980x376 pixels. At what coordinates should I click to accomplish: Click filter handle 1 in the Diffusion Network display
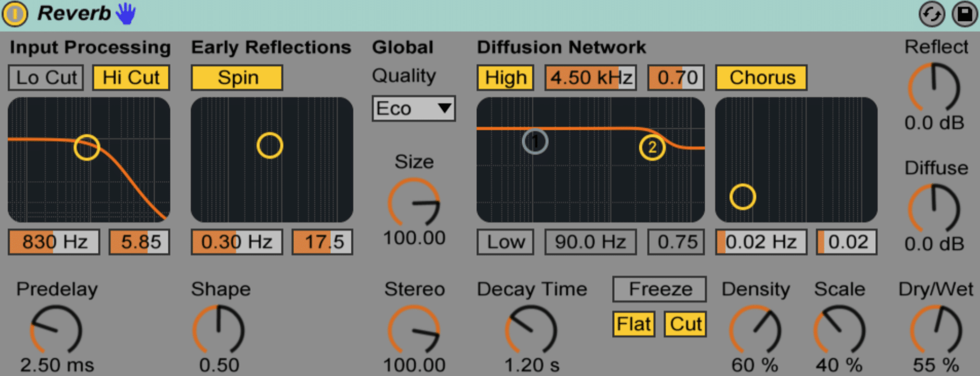coord(535,142)
